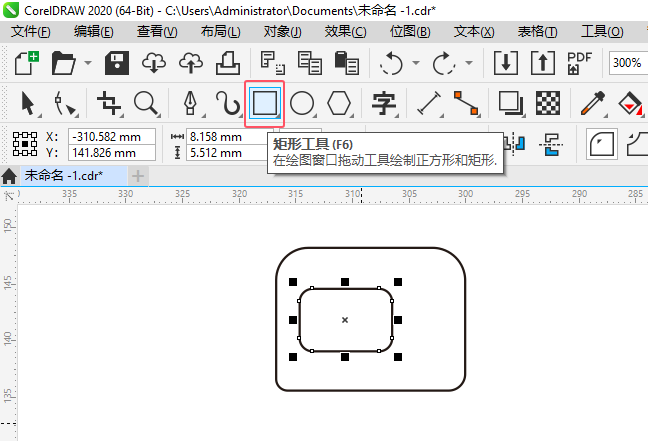Select the Rectangle tool
The height and width of the screenshot is (441, 648).
[264, 103]
